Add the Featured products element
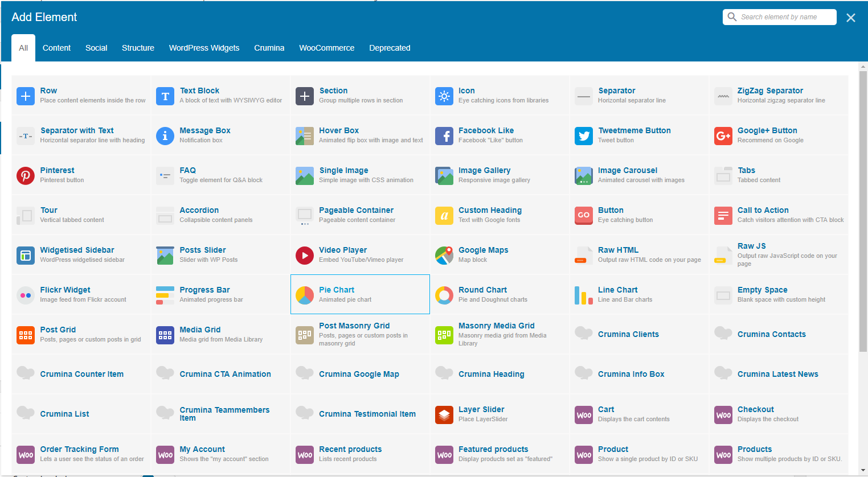This screenshot has width=868, height=477. point(499,454)
